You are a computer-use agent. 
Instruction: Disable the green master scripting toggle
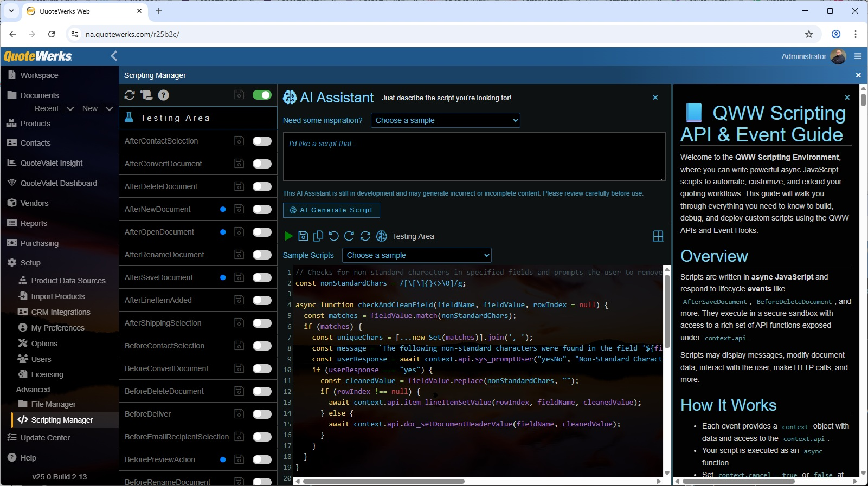[x=262, y=95]
